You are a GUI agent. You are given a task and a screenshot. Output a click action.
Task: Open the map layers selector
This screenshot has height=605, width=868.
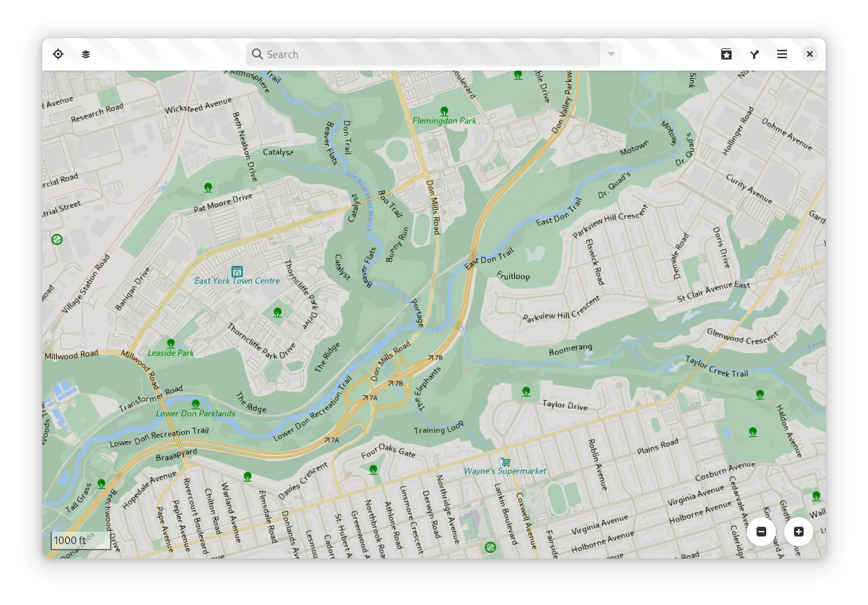pos(86,54)
